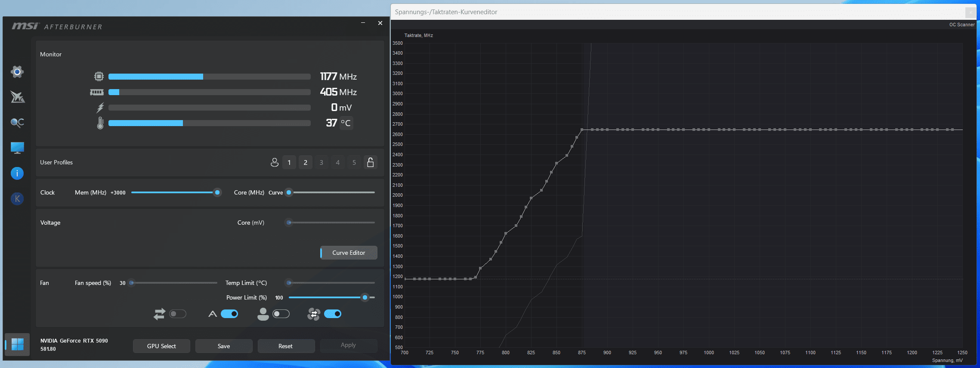
Task: Click the Windows startup icon at bottom left
Action: tap(17, 344)
